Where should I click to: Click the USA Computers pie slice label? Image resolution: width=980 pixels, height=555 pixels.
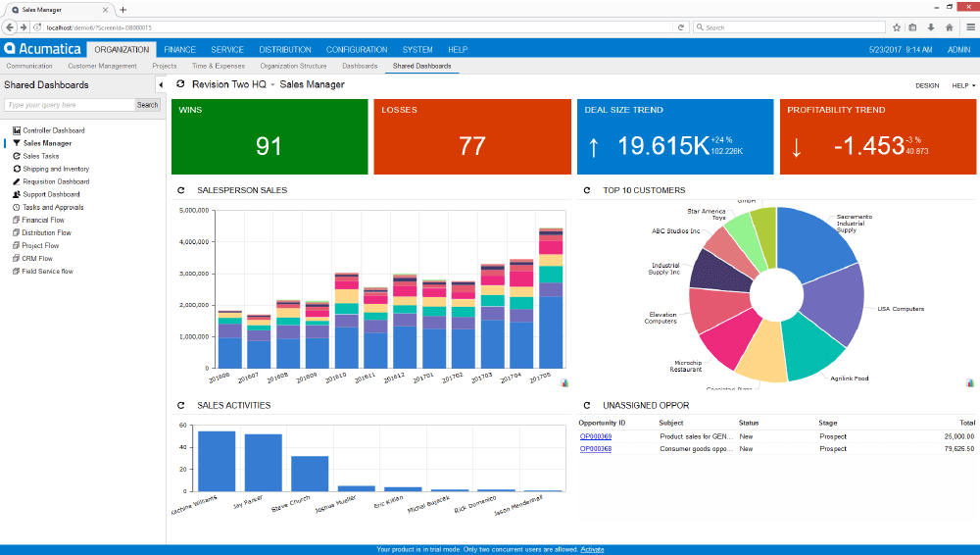901,309
